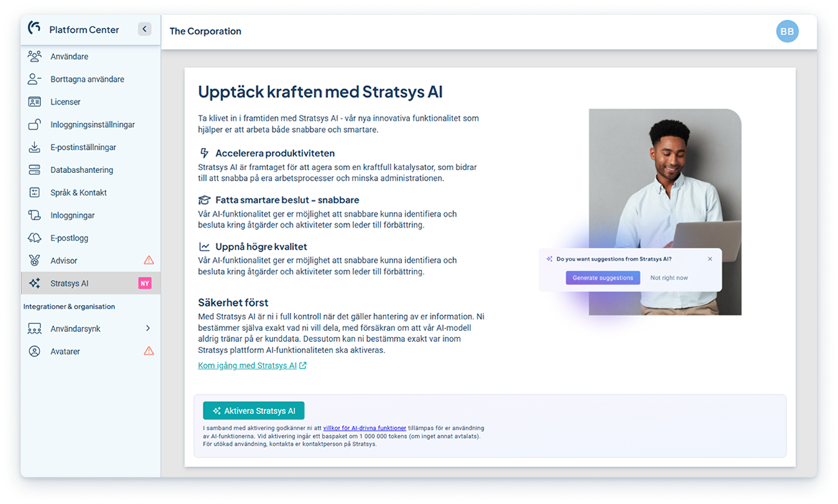Go to Inloggningar in the sidebar
Viewport: 838px width, 504px height.
(72, 215)
